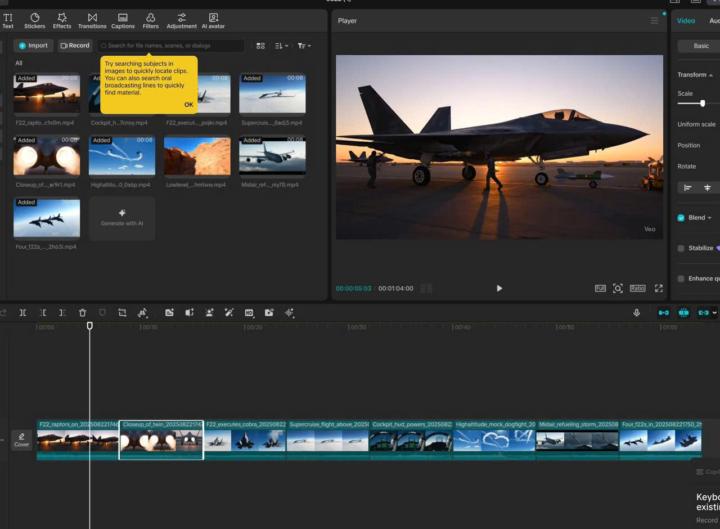Open the media sort dropdown
This screenshot has height=529, width=720.
281,46
